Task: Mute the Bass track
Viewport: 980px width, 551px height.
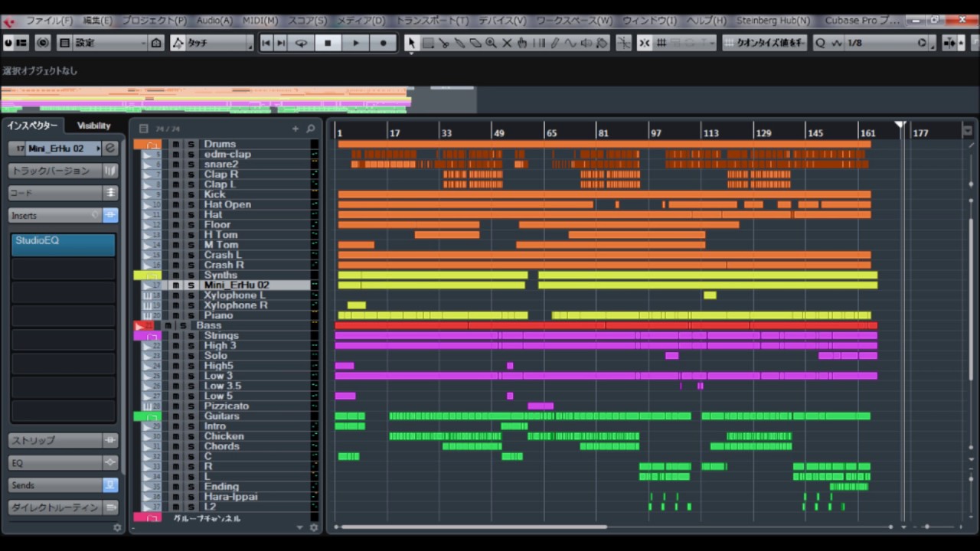Action: coord(168,325)
